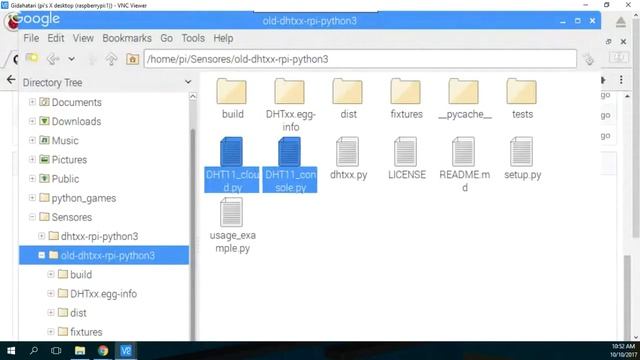640x360 pixels.
Task: Open the File menu
Action: pyautogui.click(x=31, y=38)
